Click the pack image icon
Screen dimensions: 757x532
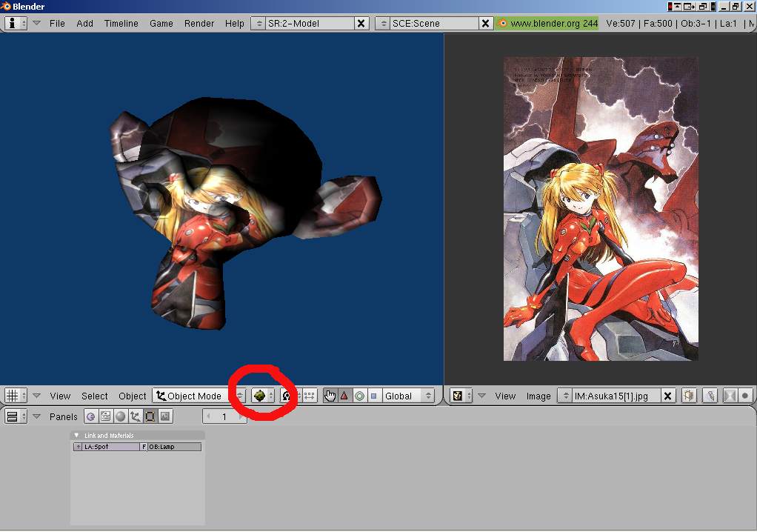pos(688,396)
